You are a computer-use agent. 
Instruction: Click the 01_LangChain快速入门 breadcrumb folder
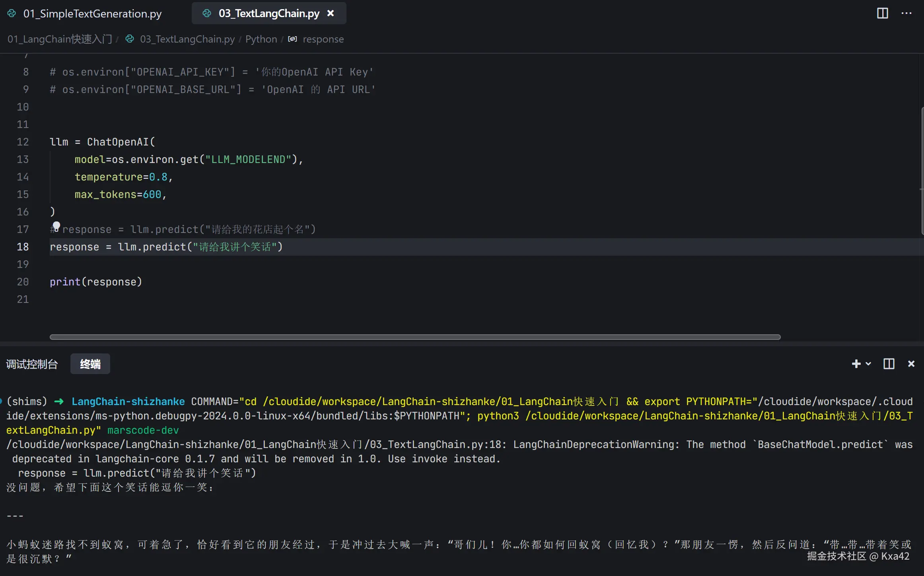point(60,39)
